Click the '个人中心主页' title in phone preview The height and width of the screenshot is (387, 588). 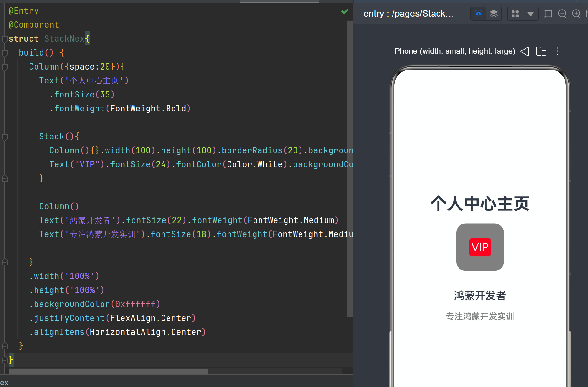pyautogui.click(x=480, y=203)
